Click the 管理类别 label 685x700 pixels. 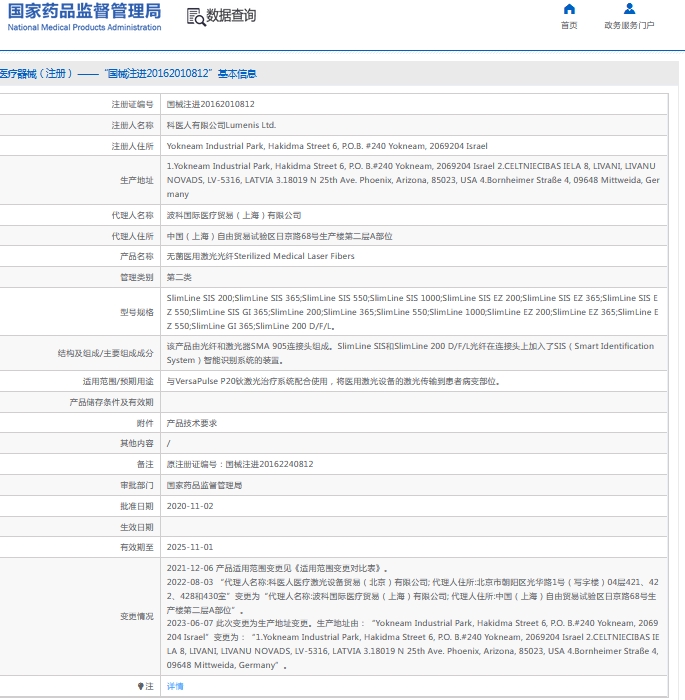point(137,277)
